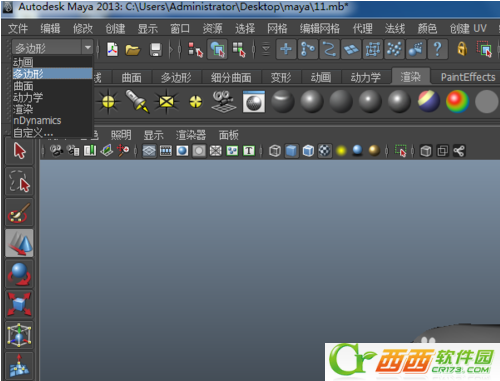This screenshot has height=381, width=500.
Task: Click the New Scene icon
Action: [x=112, y=50]
